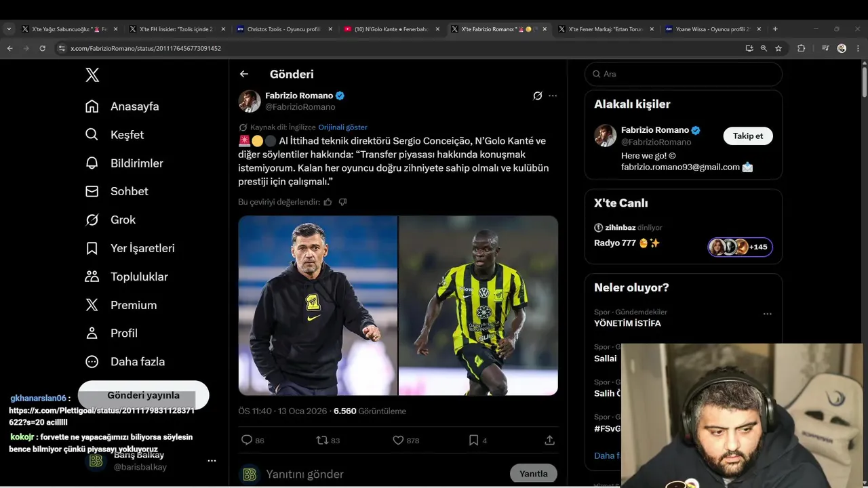This screenshot has height=488, width=868.
Task: Open Yer İşaretleri bookmarks
Action: 130,248
